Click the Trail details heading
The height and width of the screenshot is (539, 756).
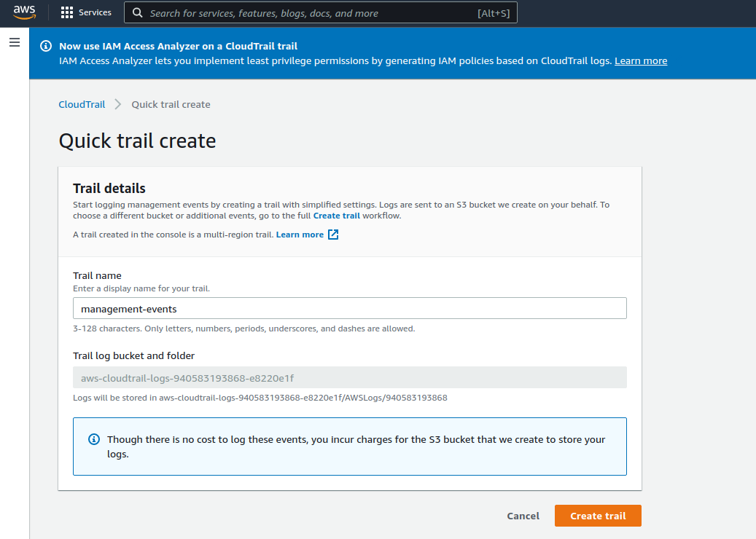click(x=109, y=189)
